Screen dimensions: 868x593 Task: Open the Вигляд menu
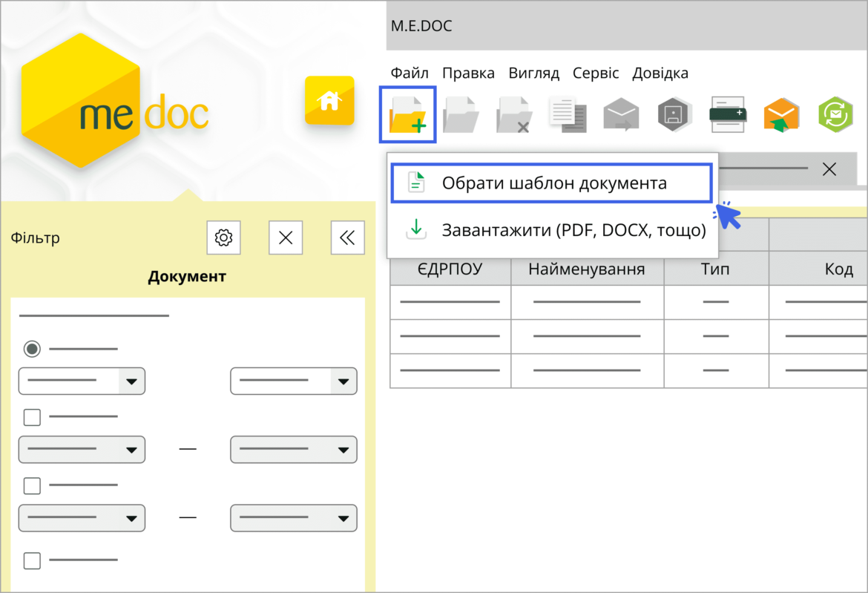coord(533,73)
